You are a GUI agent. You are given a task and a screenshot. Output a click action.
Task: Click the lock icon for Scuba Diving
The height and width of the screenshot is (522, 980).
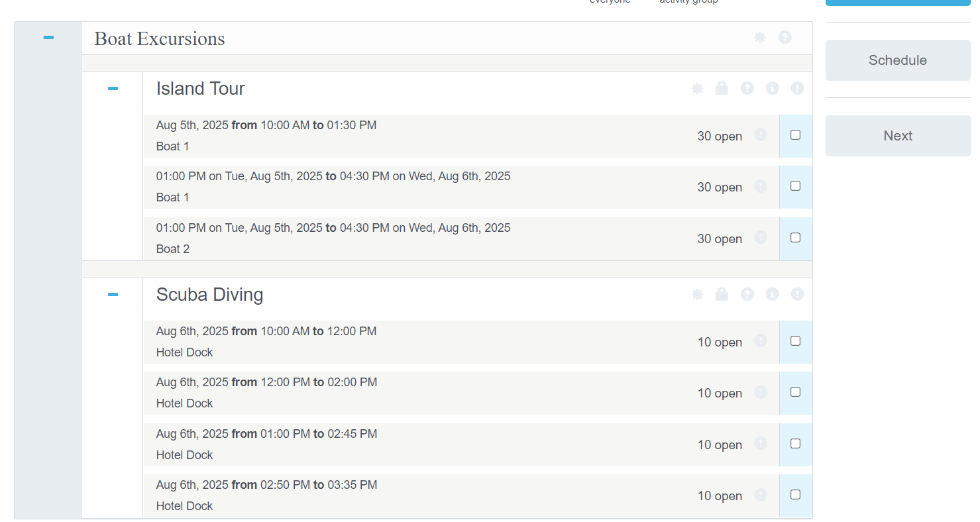[x=722, y=294]
